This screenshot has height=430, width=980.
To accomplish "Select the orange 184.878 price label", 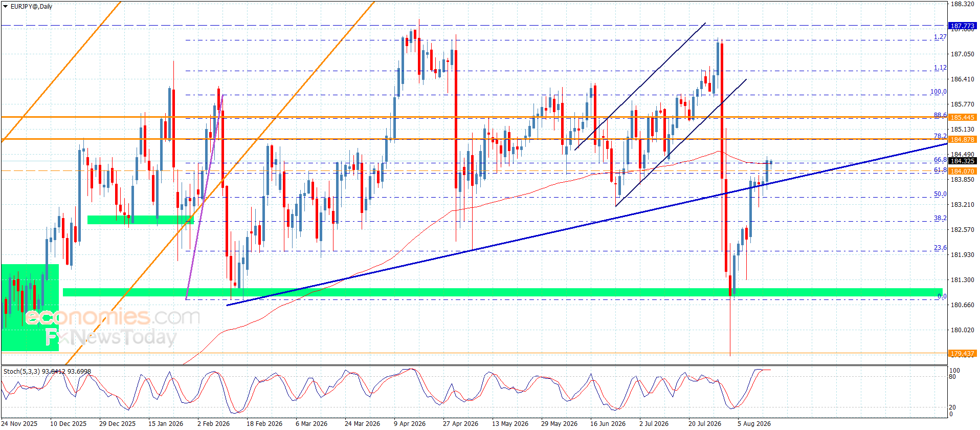I will [x=962, y=139].
